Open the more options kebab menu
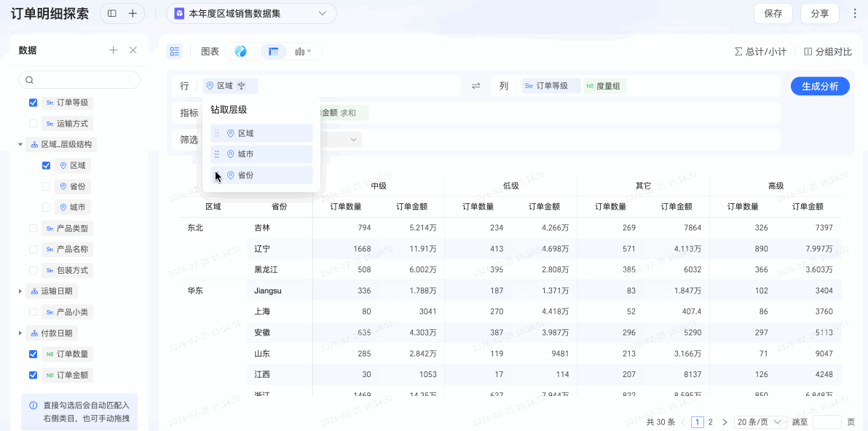This screenshot has height=431, width=868. point(856,14)
